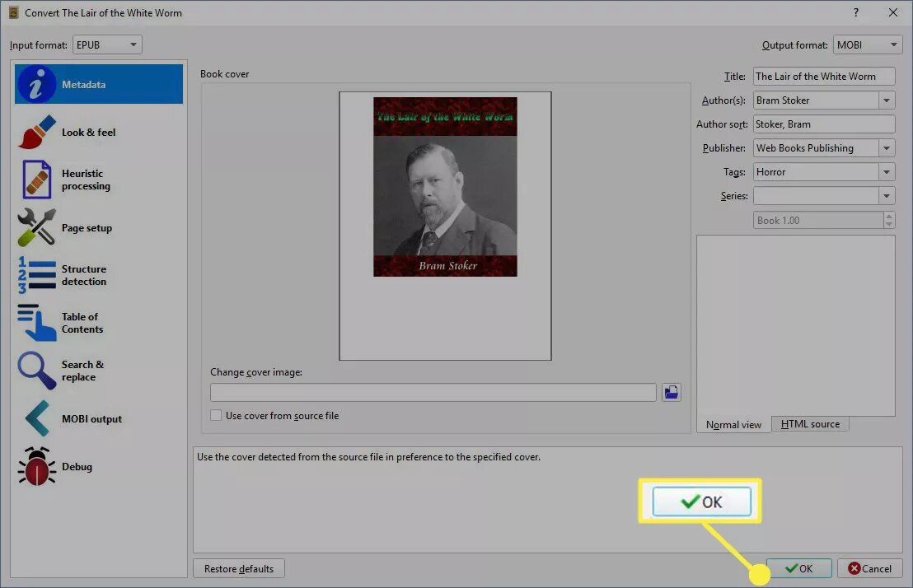Open the Publisher dropdown list

tap(886, 148)
